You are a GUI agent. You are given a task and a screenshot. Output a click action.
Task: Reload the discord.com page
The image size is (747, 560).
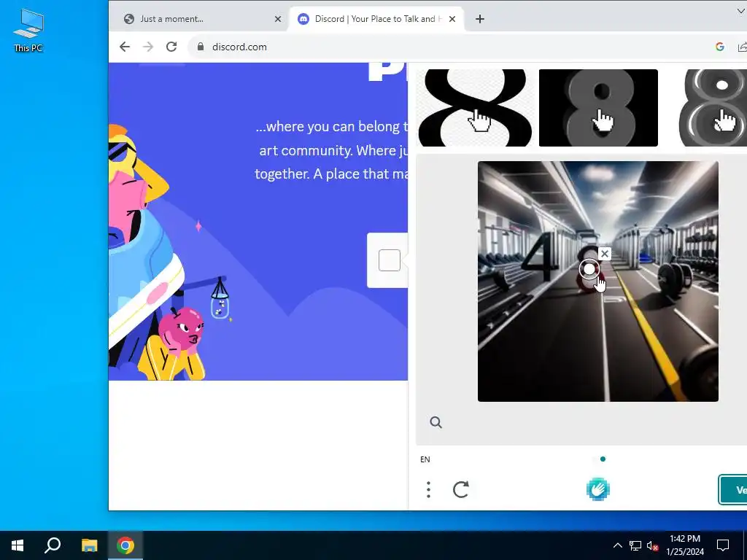pyautogui.click(x=171, y=47)
